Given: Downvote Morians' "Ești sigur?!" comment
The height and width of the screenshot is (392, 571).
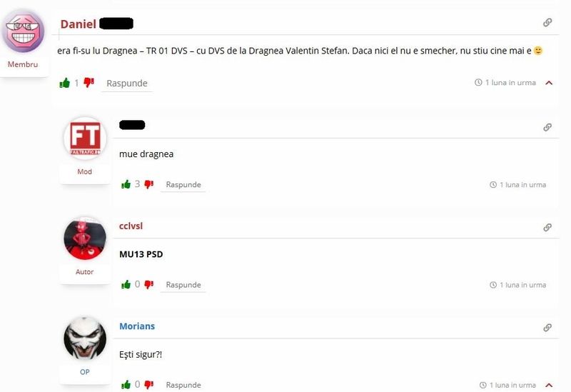Looking at the screenshot, I should coord(149,385).
